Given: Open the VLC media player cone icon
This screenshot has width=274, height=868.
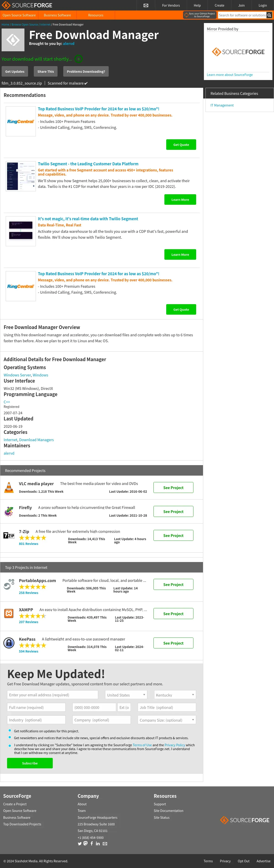Looking at the screenshot, I should (9, 487).
